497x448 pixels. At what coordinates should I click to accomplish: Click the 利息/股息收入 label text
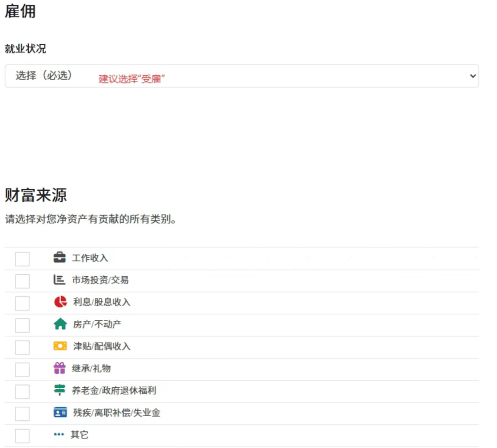[102, 302]
